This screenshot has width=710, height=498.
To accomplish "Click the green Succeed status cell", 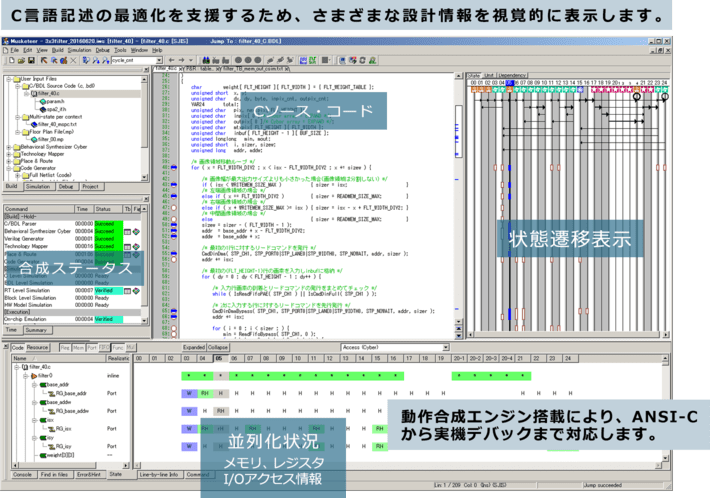I will click(x=106, y=223).
